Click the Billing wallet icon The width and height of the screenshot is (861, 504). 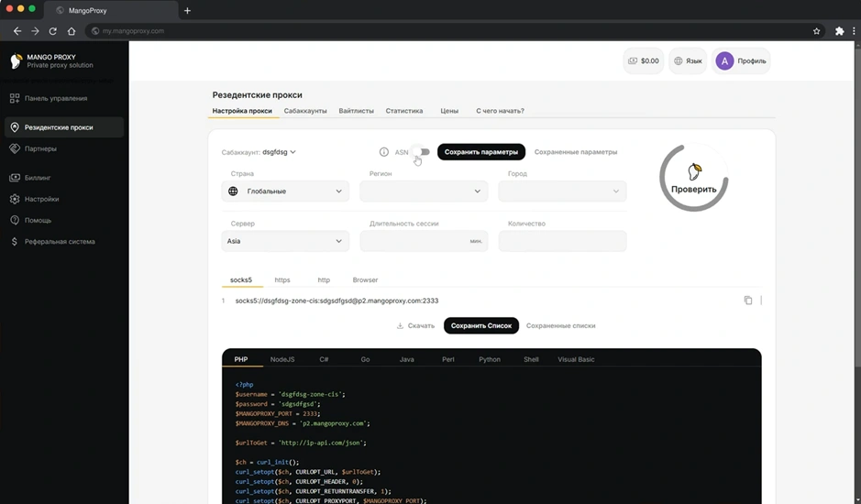tap(15, 178)
